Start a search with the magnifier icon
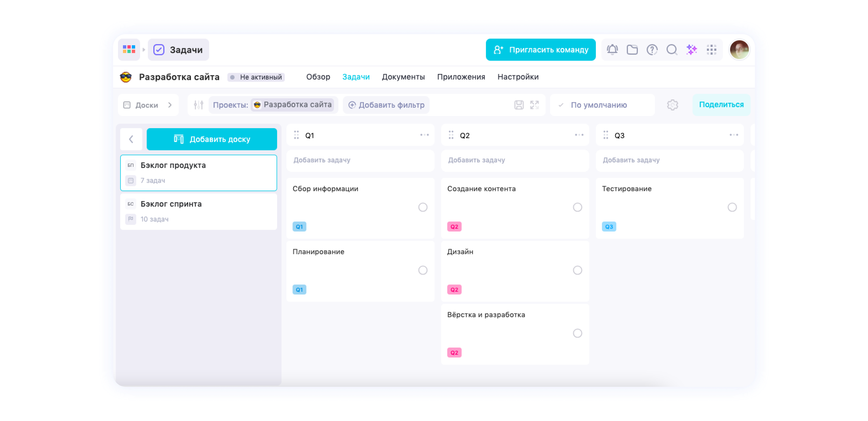868x421 pixels. click(x=672, y=50)
